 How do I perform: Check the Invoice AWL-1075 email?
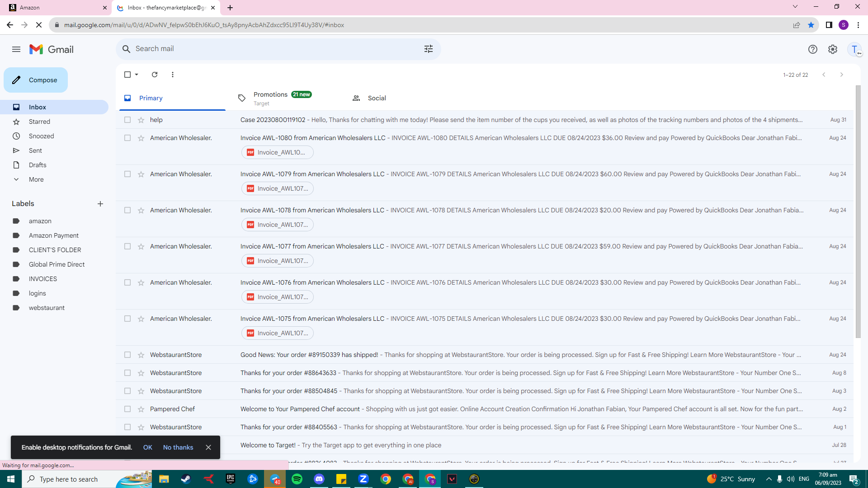tap(127, 319)
